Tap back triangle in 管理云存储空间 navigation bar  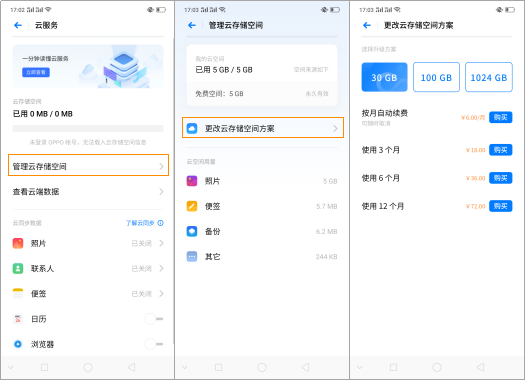tap(306, 368)
